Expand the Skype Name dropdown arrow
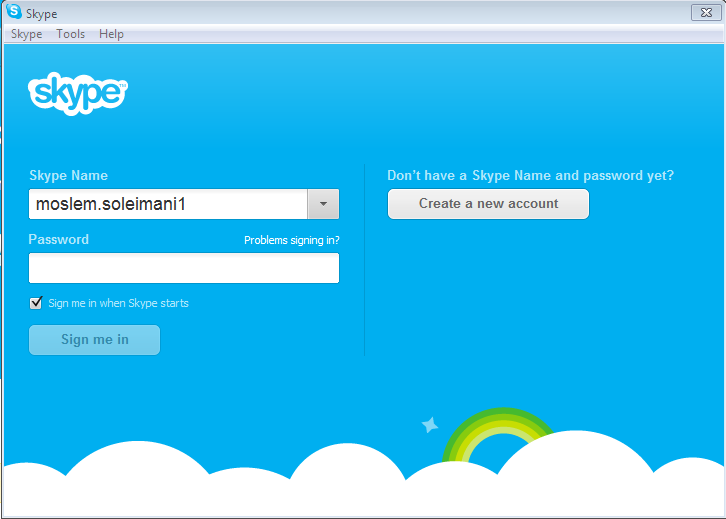 click(x=323, y=204)
